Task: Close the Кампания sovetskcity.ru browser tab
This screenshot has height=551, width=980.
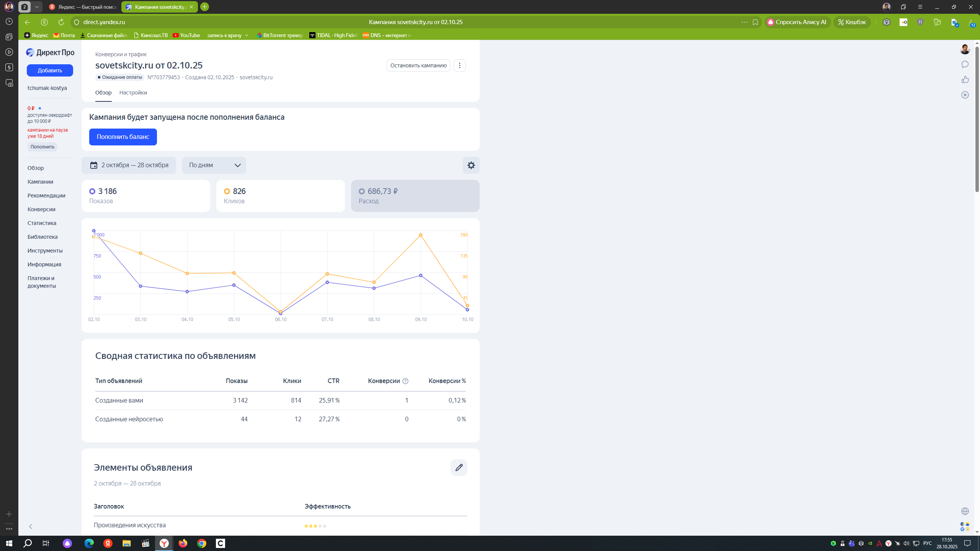Action: click(191, 7)
